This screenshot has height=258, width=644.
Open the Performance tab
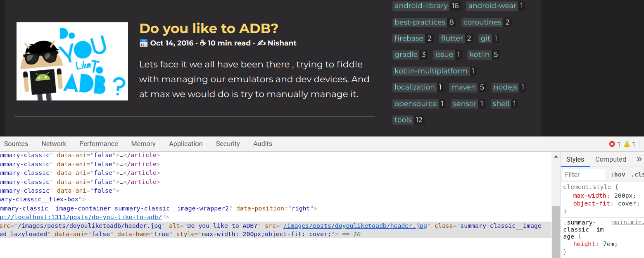(x=99, y=144)
